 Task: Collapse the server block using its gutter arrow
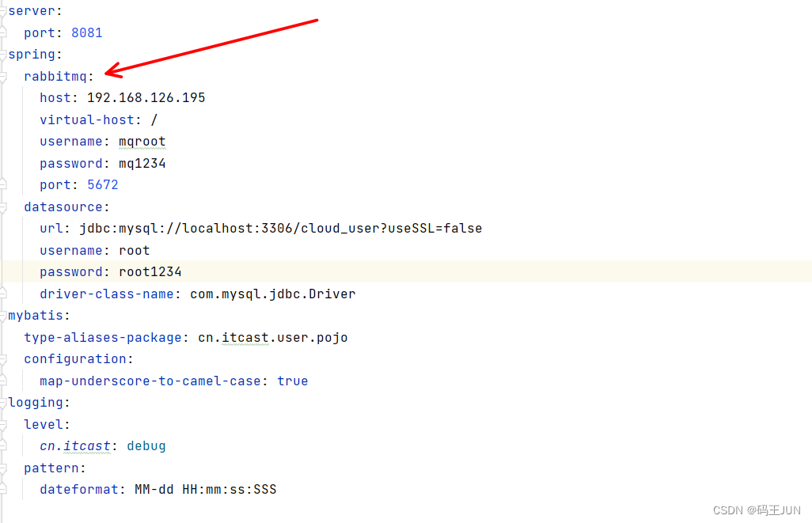tap(3, 10)
